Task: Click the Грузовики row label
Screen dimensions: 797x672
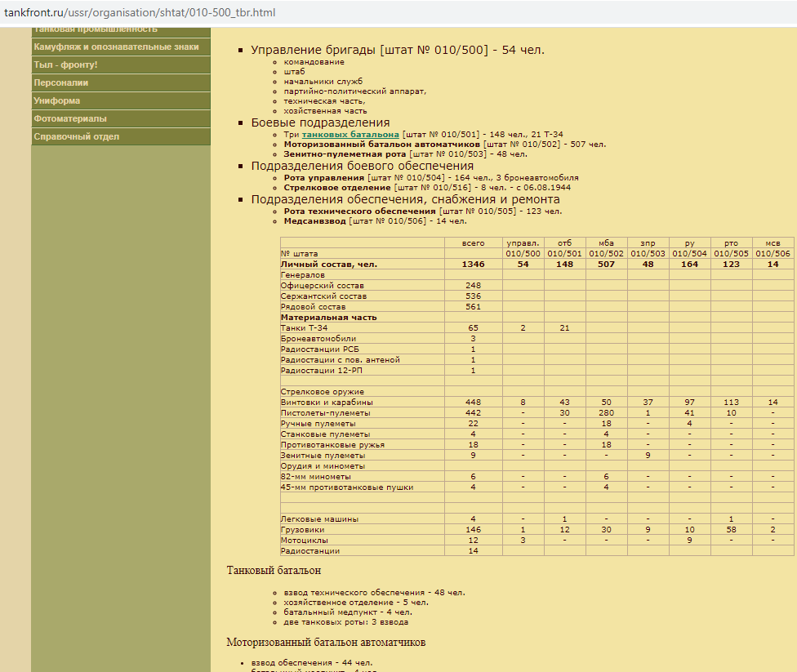Action: click(301, 530)
